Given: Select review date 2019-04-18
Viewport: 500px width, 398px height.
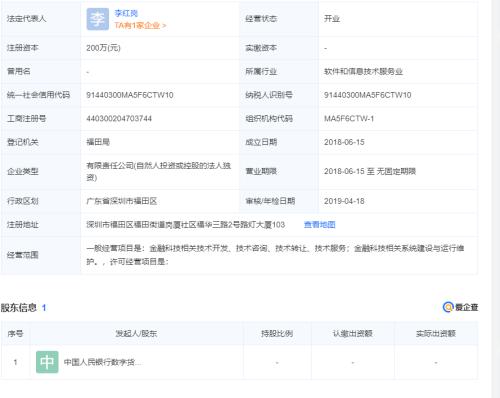Looking at the screenshot, I should (x=344, y=201).
